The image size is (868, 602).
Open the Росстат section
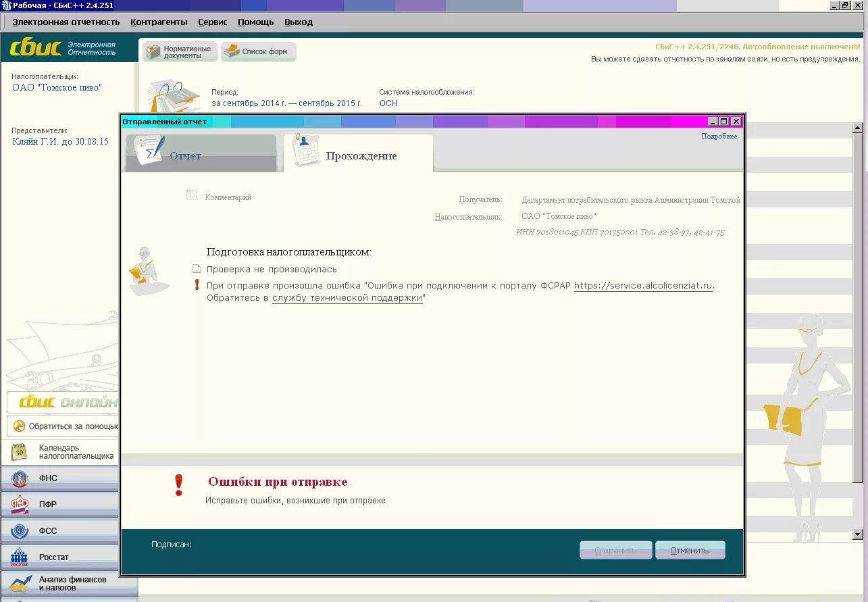pyautogui.click(x=59, y=557)
